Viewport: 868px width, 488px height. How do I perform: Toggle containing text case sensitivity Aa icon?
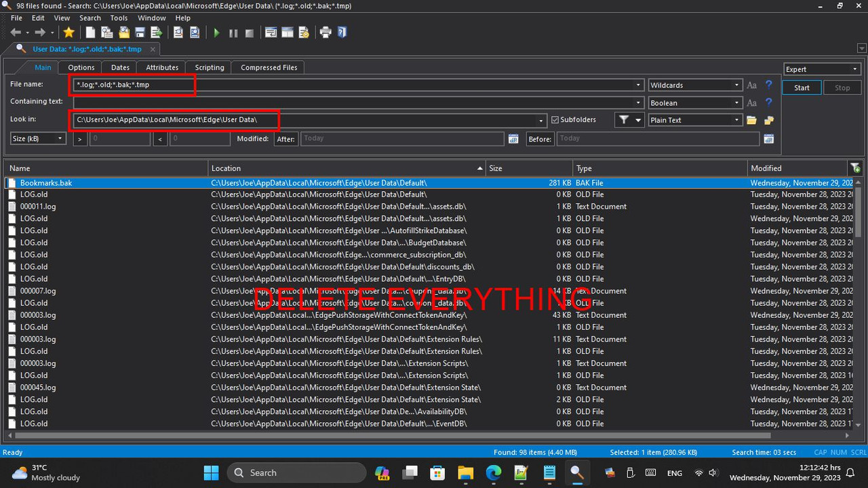[x=751, y=103]
